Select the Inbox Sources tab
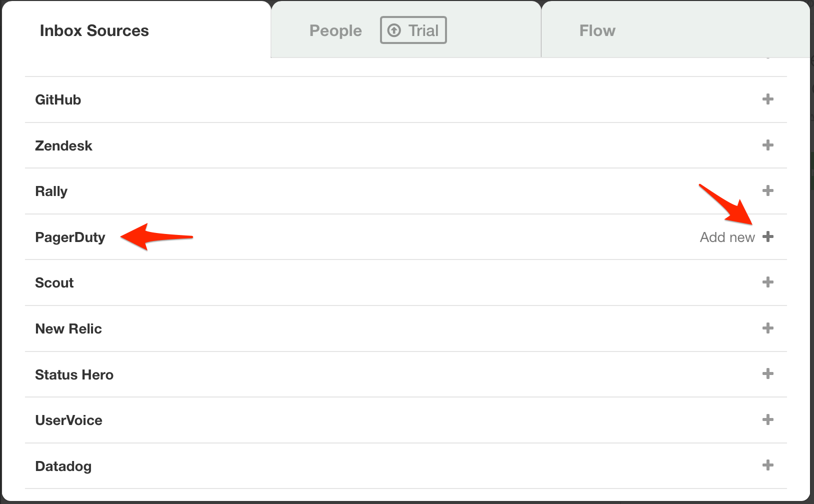 (94, 30)
